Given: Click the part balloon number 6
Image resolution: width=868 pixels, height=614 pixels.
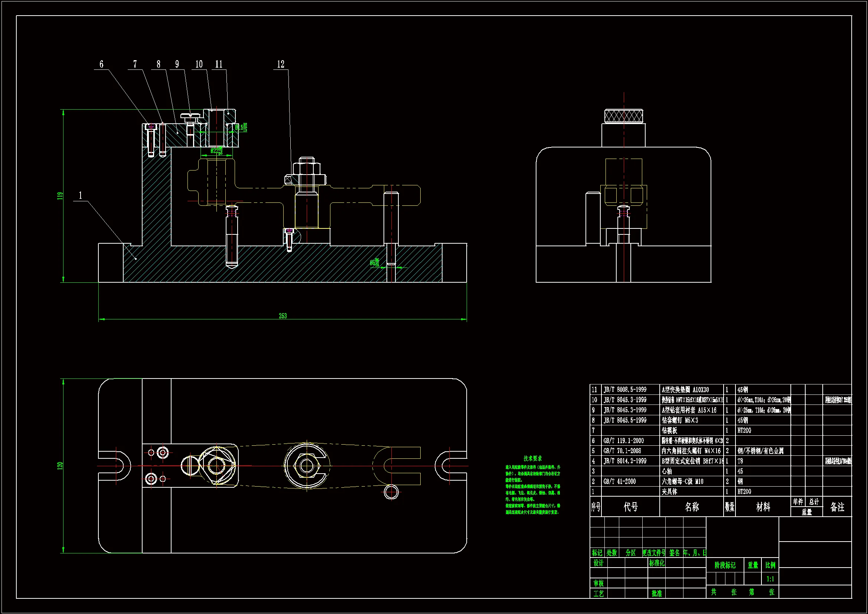Looking at the screenshot, I should pyautogui.click(x=101, y=64).
